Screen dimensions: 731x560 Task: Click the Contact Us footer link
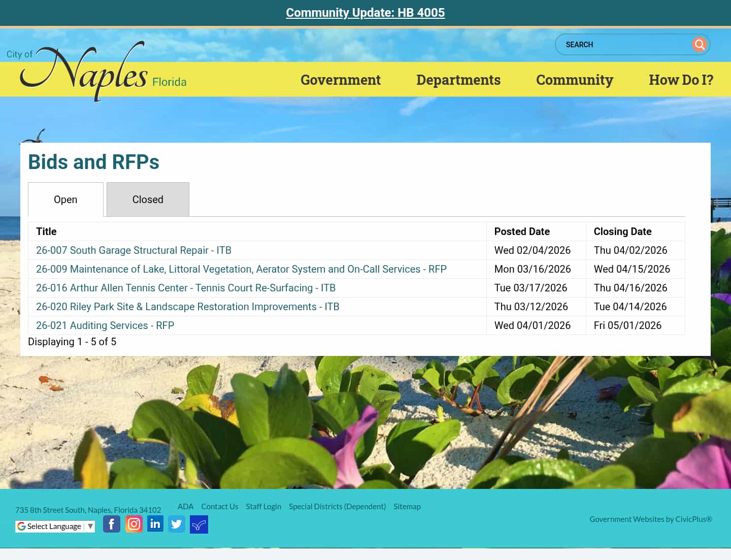[x=219, y=506]
